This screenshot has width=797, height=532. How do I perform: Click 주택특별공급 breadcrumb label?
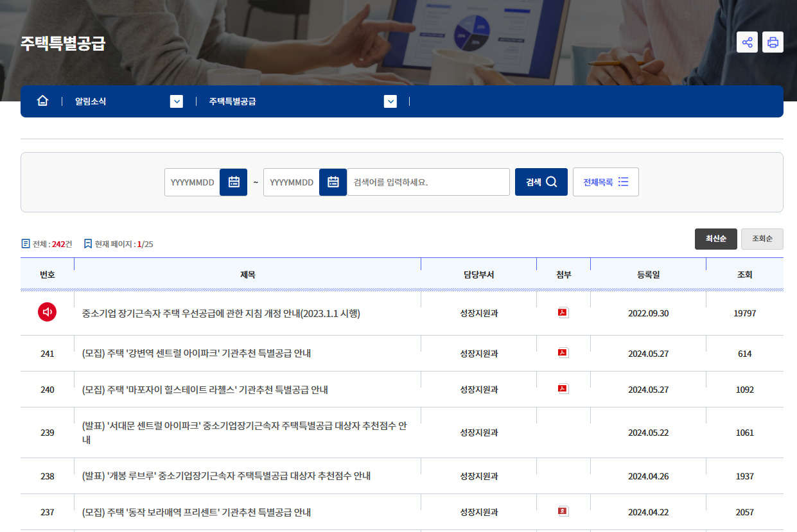pos(232,101)
